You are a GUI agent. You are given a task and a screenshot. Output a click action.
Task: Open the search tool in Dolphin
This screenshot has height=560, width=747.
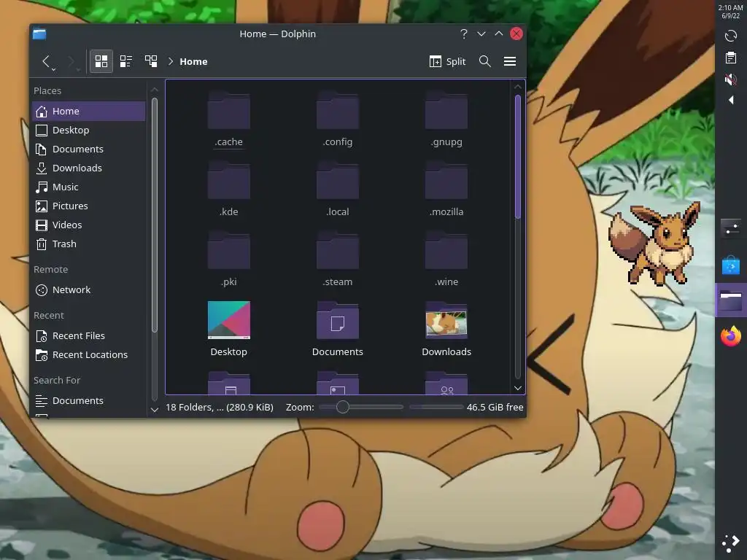click(x=485, y=61)
